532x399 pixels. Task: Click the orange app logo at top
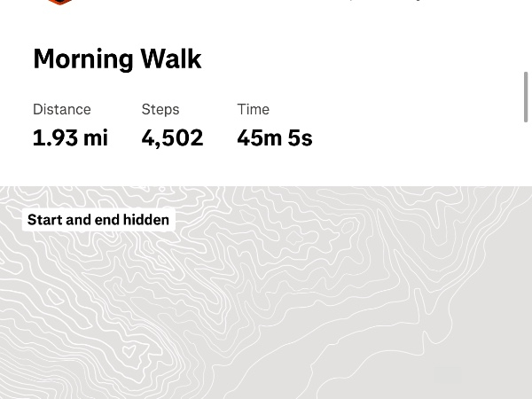click(x=59, y=2)
